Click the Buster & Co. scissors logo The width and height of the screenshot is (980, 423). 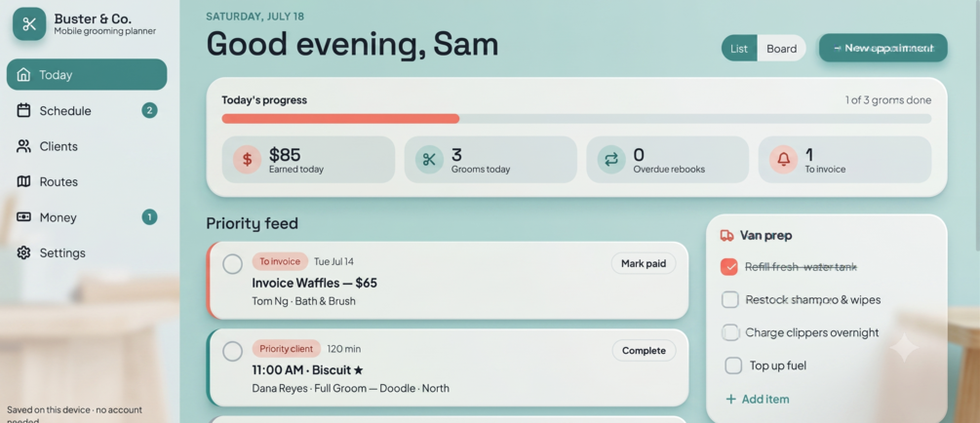[29, 23]
